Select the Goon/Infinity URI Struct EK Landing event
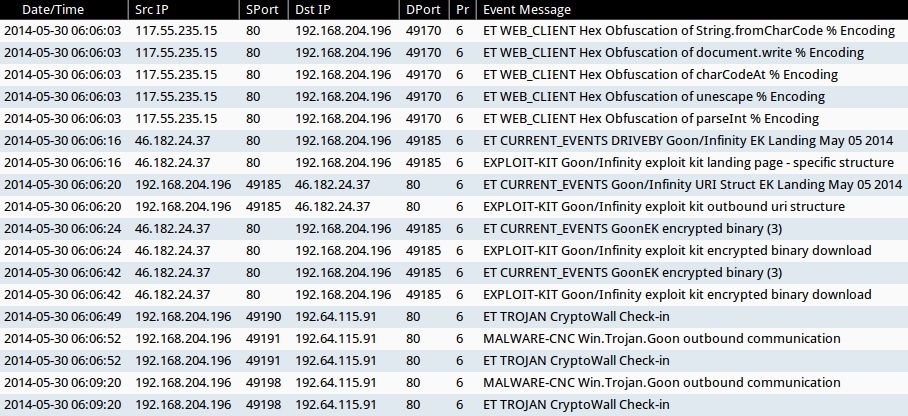 [692, 185]
